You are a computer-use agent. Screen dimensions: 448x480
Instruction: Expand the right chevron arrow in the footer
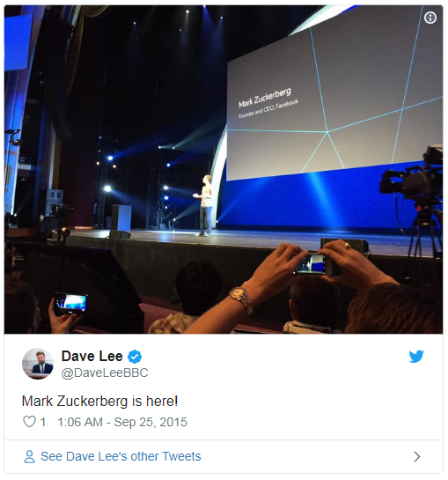pos(417,456)
